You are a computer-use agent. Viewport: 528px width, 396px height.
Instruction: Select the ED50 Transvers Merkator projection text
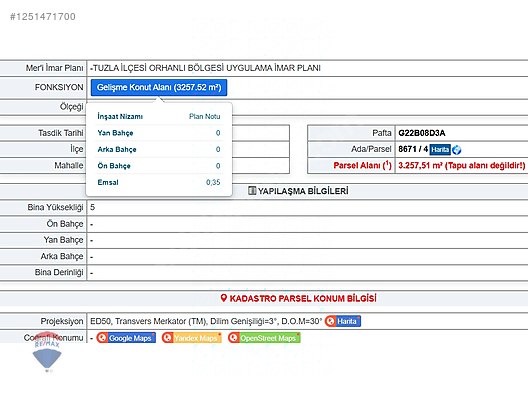tap(206, 321)
